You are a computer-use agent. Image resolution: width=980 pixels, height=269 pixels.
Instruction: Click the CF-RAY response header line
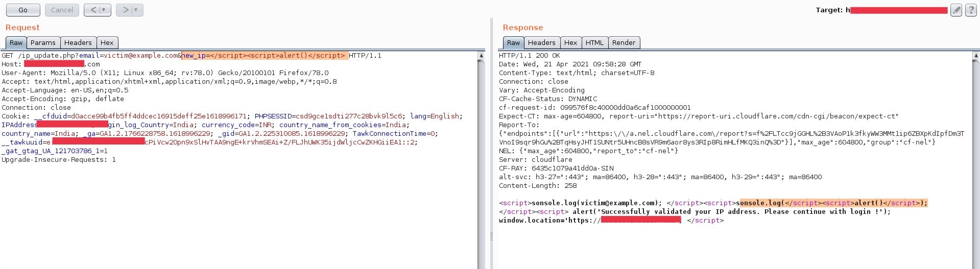556,168
